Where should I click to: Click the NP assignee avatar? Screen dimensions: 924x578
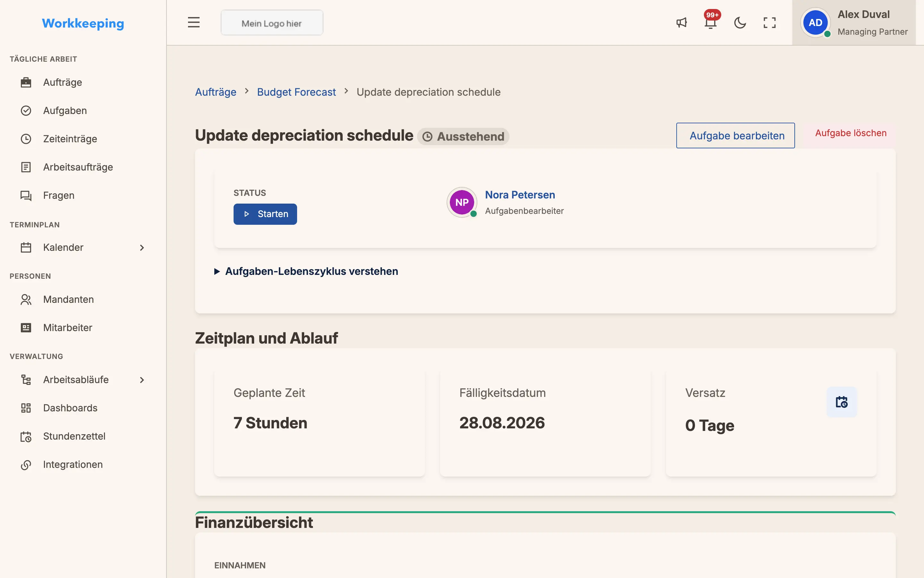(462, 202)
